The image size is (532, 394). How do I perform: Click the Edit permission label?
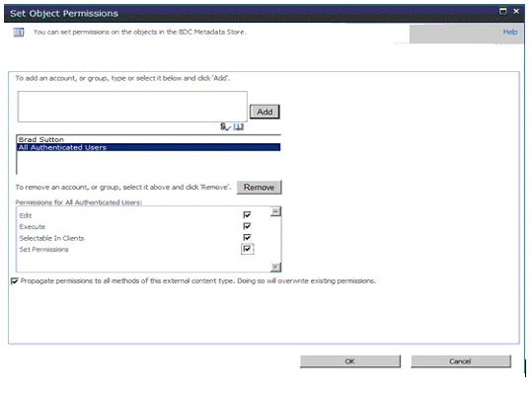coord(26,215)
